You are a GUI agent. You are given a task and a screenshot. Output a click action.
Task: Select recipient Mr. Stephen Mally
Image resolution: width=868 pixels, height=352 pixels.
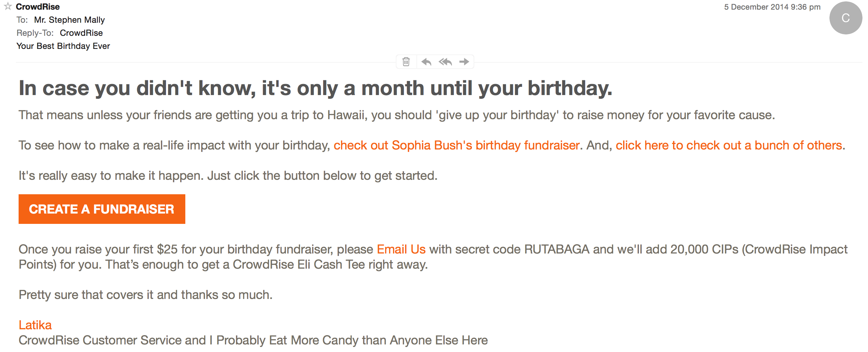(69, 20)
